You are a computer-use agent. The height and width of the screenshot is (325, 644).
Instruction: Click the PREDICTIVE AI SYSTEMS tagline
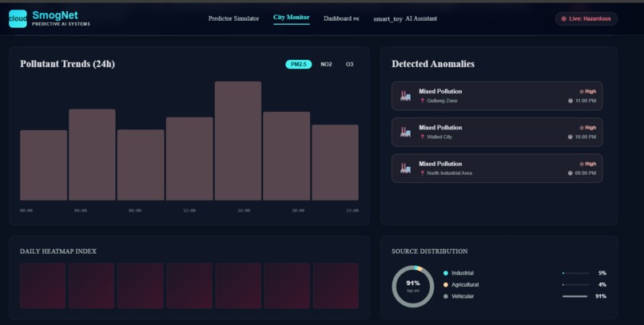(61, 24)
